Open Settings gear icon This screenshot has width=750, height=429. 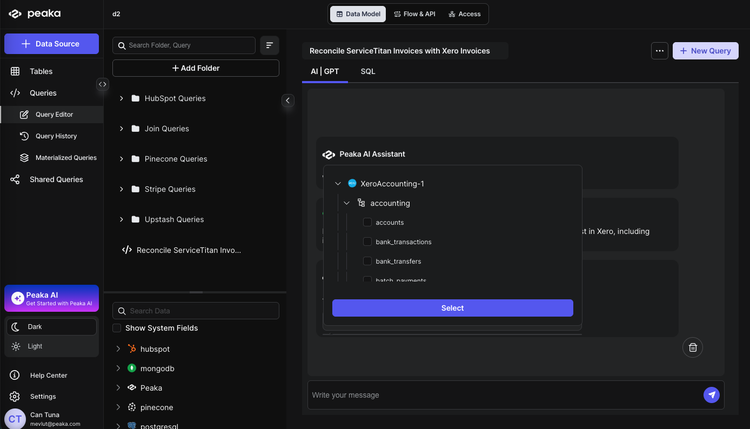(x=15, y=396)
